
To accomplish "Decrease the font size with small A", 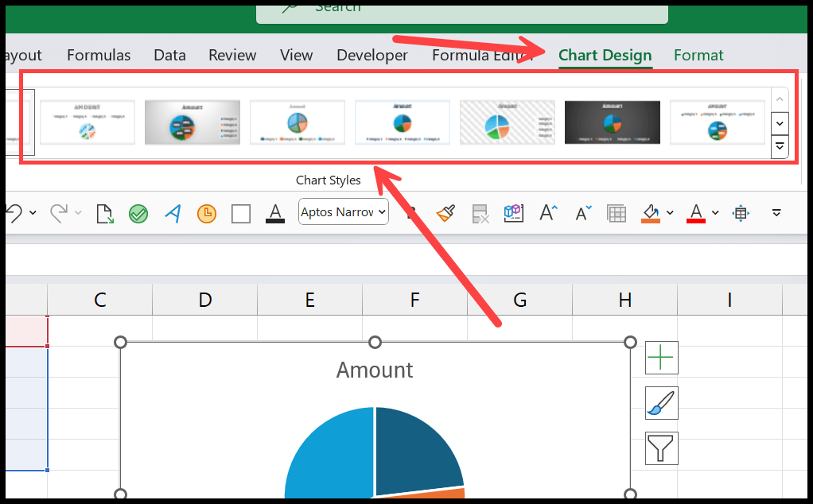I will click(583, 213).
